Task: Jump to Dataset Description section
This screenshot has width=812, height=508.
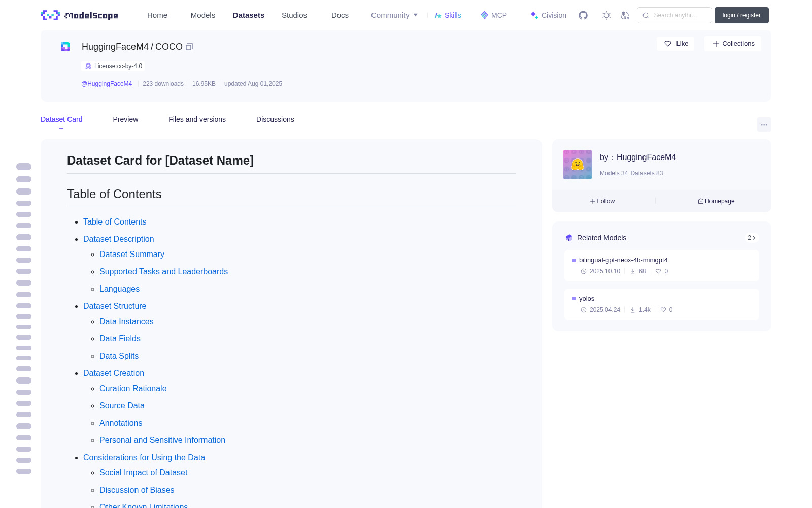Action: pos(119,239)
